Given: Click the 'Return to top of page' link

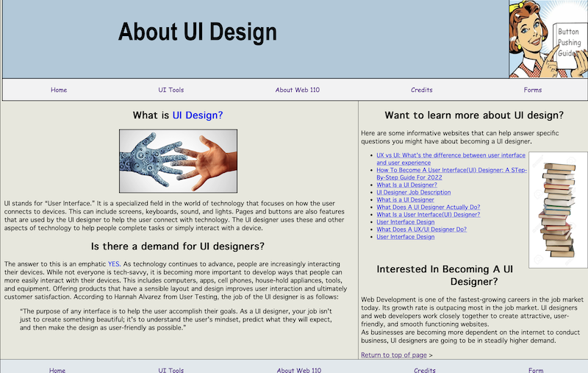Looking at the screenshot, I should tap(393, 355).
